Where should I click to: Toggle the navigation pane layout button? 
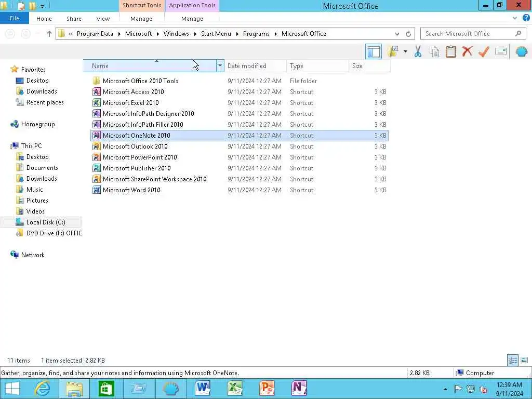(x=374, y=51)
